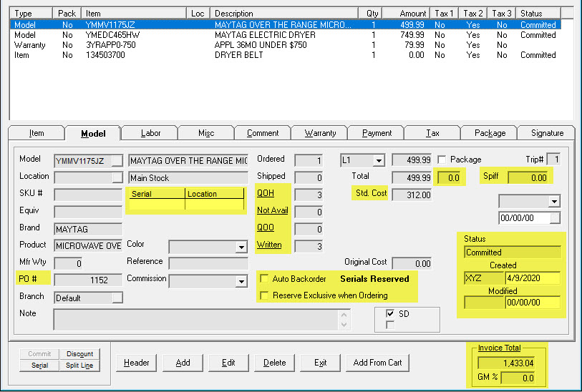This screenshot has width=582, height=392.
Task: Click the Reference input field
Action: point(208,263)
